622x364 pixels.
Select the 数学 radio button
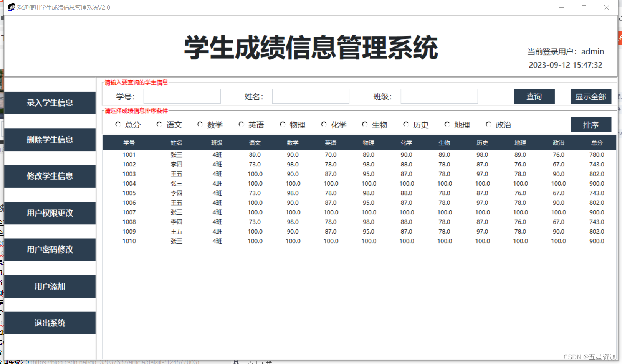coord(200,124)
